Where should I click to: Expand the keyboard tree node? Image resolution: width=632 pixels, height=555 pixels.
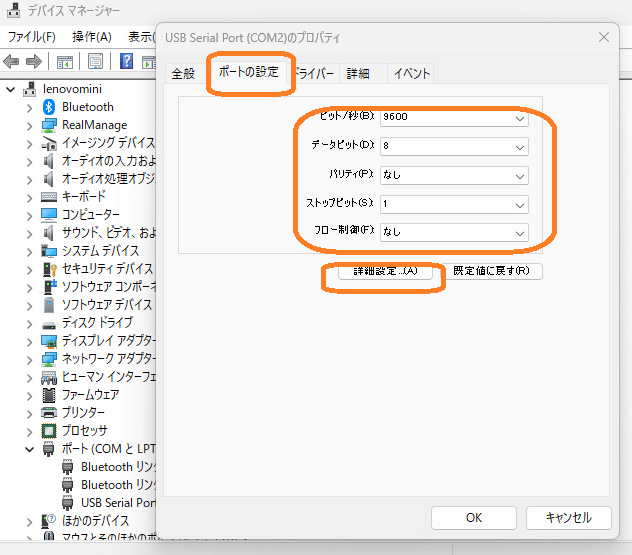pos(29,198)
